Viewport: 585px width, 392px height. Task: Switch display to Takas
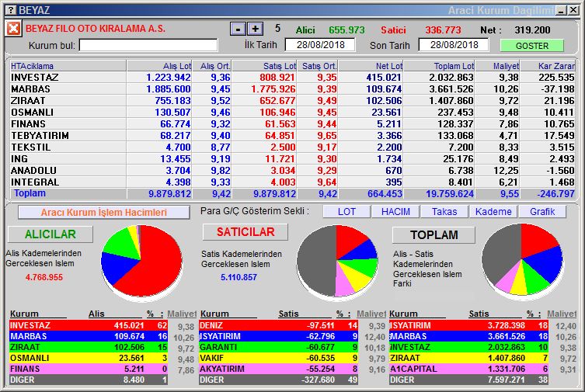pos(444,212)
